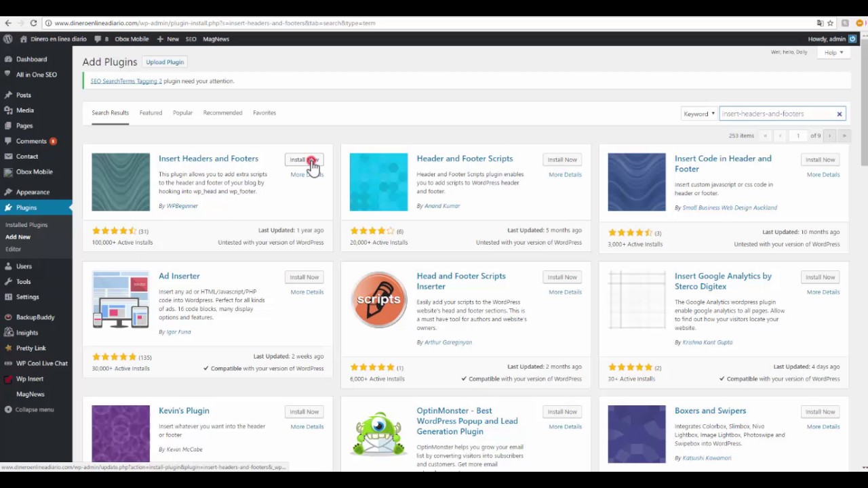Open BackupBuddy sidebar icon
Viewport: 868px width, 488px height.
[8, 317]
